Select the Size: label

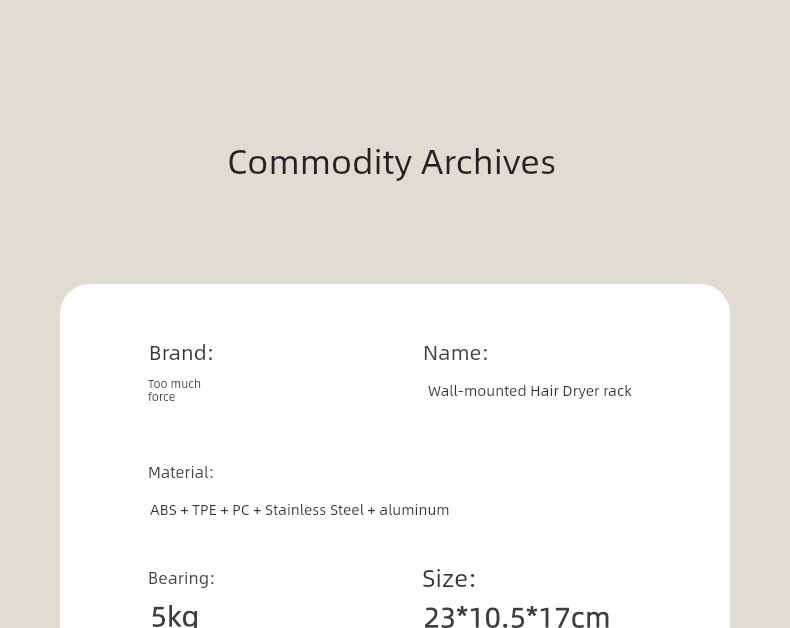[x=449, y=579]
